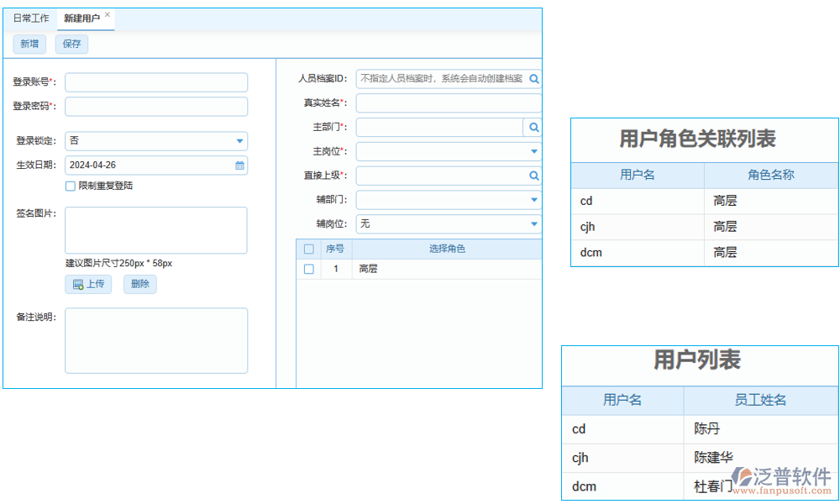Open the 生效日期 calendar picker icon
This screenshot has height=504, width=840.
239,165
